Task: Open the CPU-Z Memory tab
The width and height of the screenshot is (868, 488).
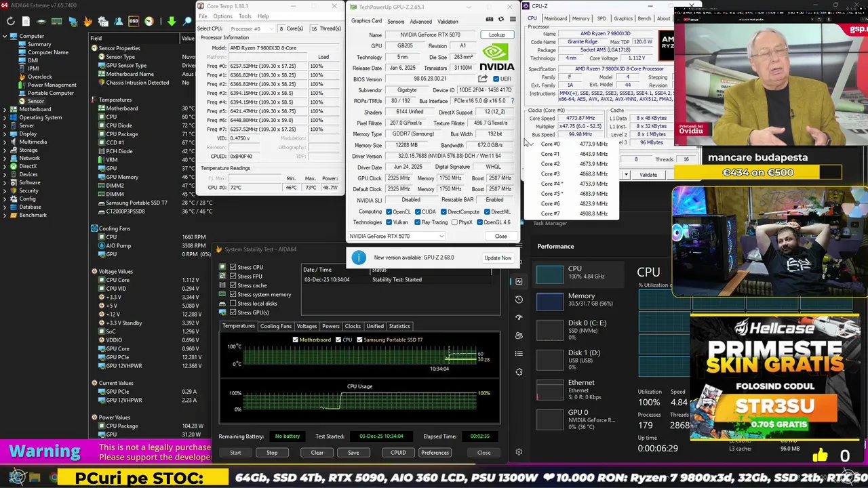Action: [580, 18]
